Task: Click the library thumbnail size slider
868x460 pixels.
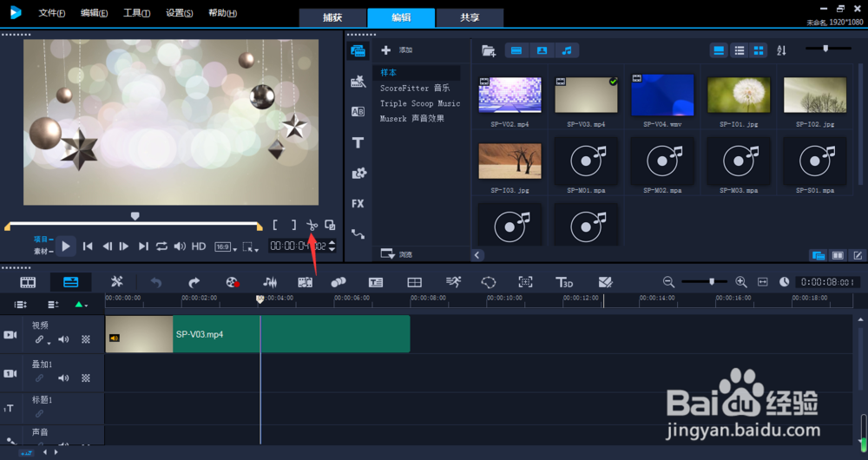Action: pyautogui.click(x=825, y=49)
